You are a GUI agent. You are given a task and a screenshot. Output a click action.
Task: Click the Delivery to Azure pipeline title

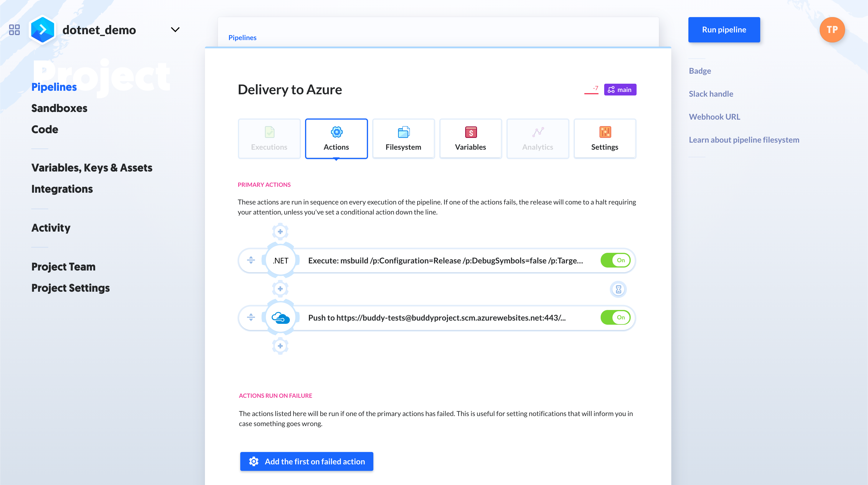pos(290,90)
